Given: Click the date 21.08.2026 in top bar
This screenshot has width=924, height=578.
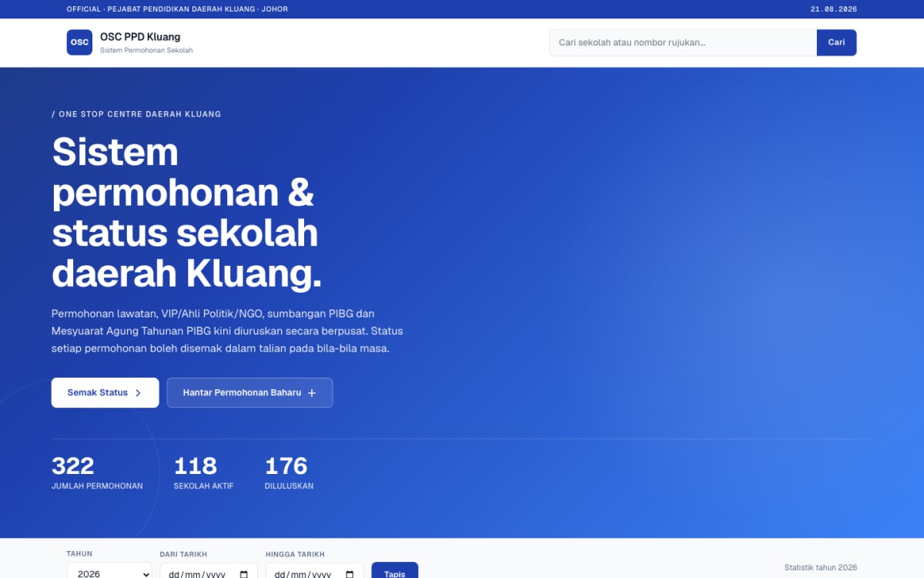Looking at the screenshot, I should pyautogui.click(x=834, y=9).
